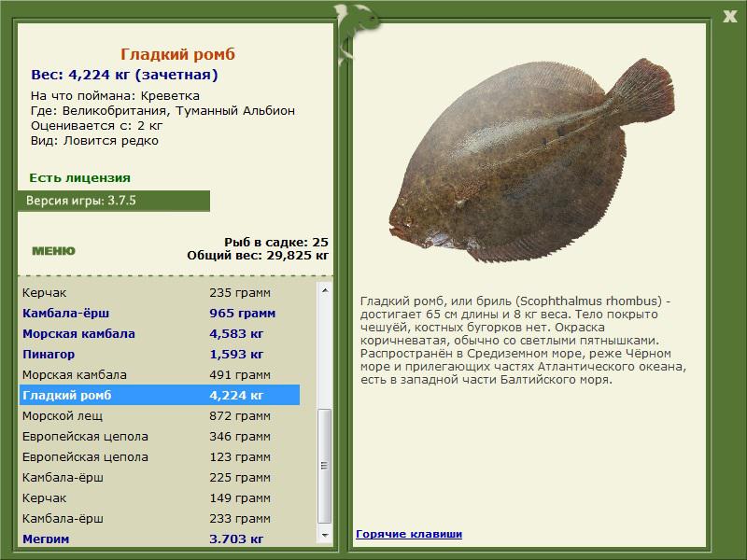Close the fish keepnet window with X
Screen dimensions: 747x560
[729, 16]
